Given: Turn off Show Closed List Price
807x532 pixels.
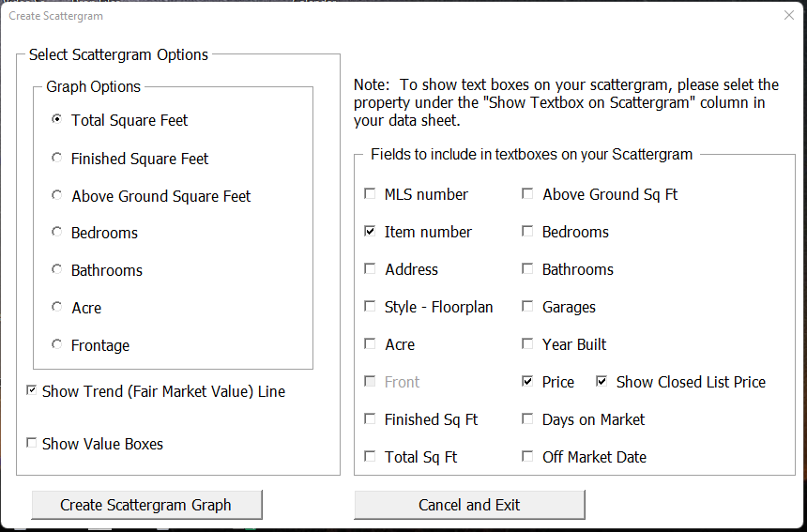Looking at the screenshot, I should click(x=601, y=382).
